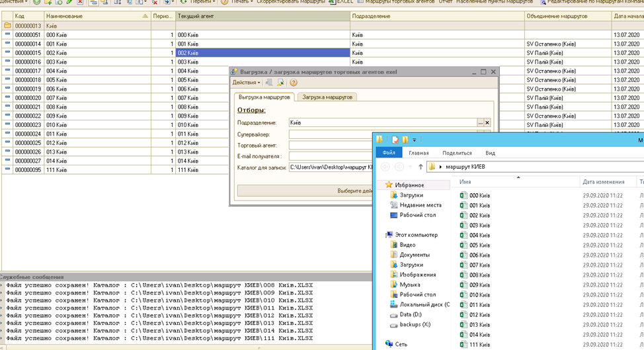
Task: Select Рабочий стол under Избранное
Action: pos(418,215)
